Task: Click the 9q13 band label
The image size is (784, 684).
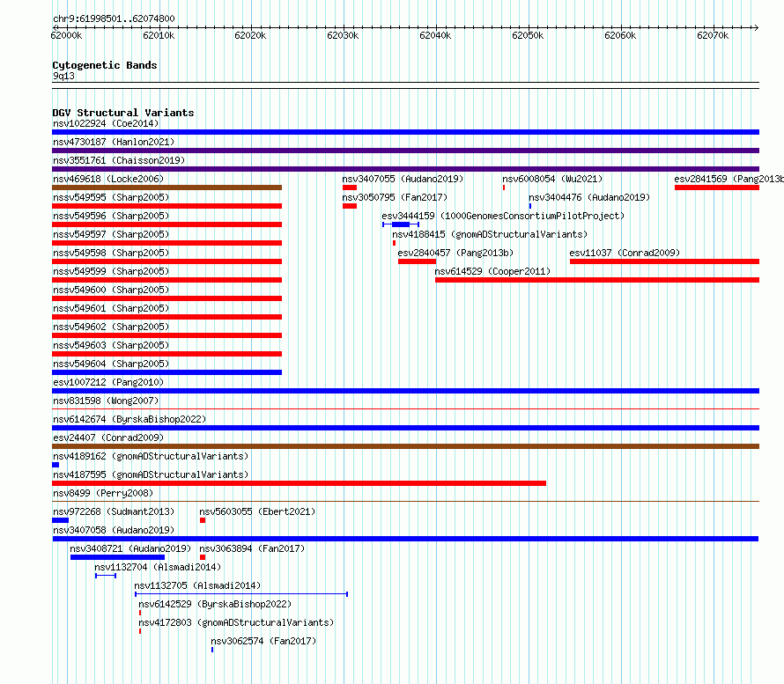Action: tap(63, 76)
